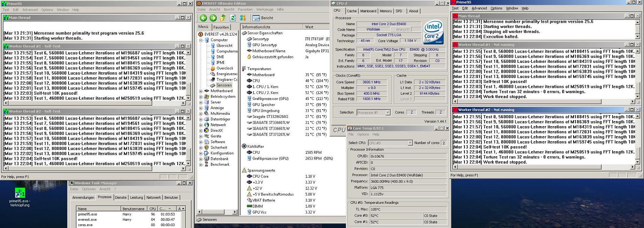Image resolution: width=644 pixels, height=228 pixels.
Task: Click the Wert column header in EVEREST
Action: 317,27
